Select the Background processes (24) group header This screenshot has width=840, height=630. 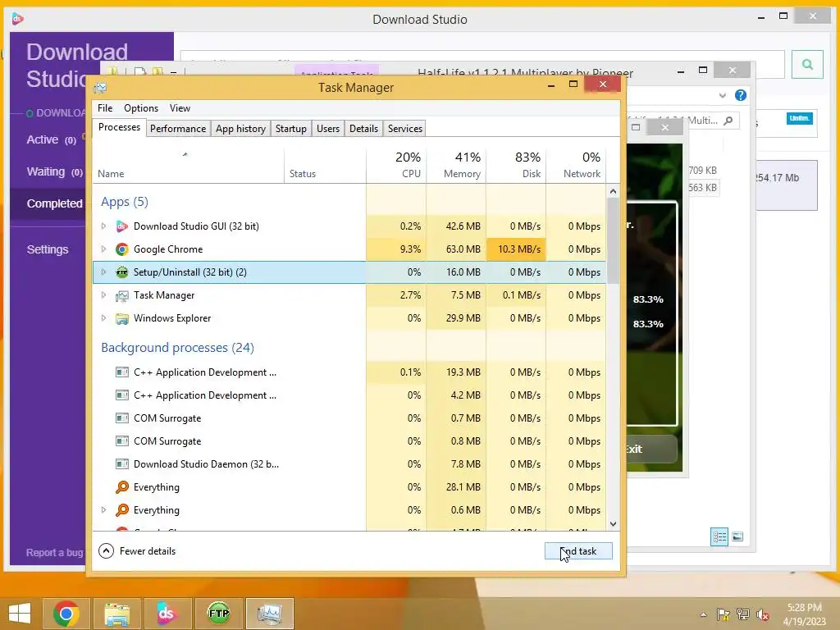177,348
